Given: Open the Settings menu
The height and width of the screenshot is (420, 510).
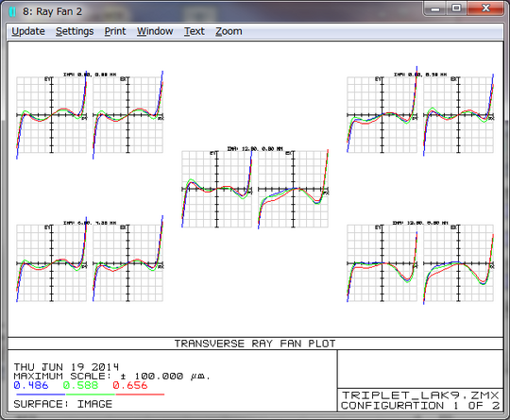Looking at the screenshot, I should coord(75,31).
